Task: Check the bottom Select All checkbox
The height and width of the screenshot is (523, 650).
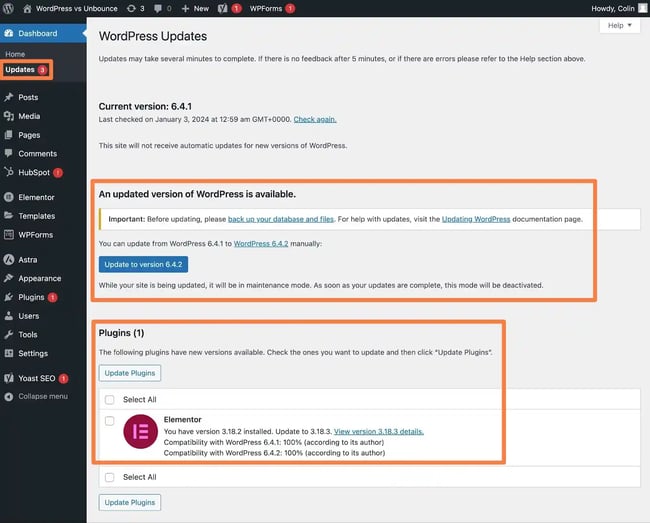Action: tap(109, 477)
